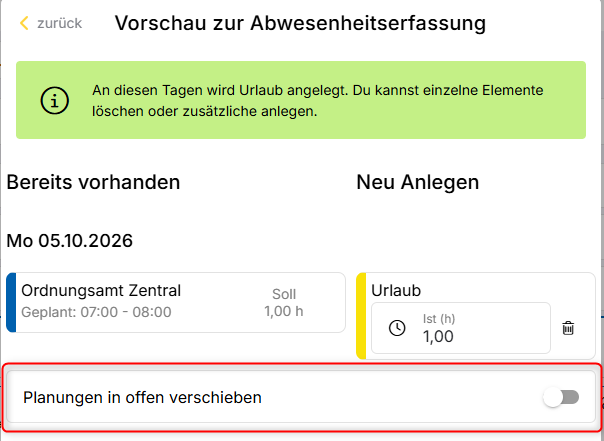Click the Planungen in offen verschieben label
604x441 pixels.
point(142,397)
